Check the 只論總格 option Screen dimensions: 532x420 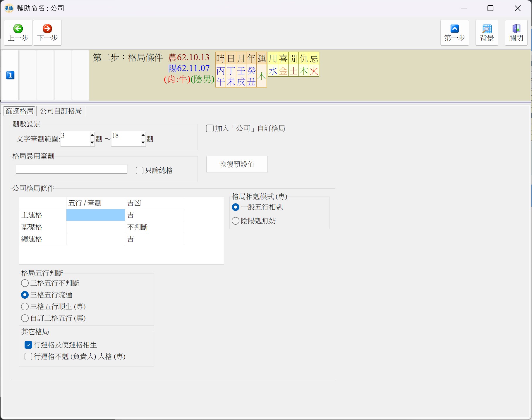click(x=140, y=171)
